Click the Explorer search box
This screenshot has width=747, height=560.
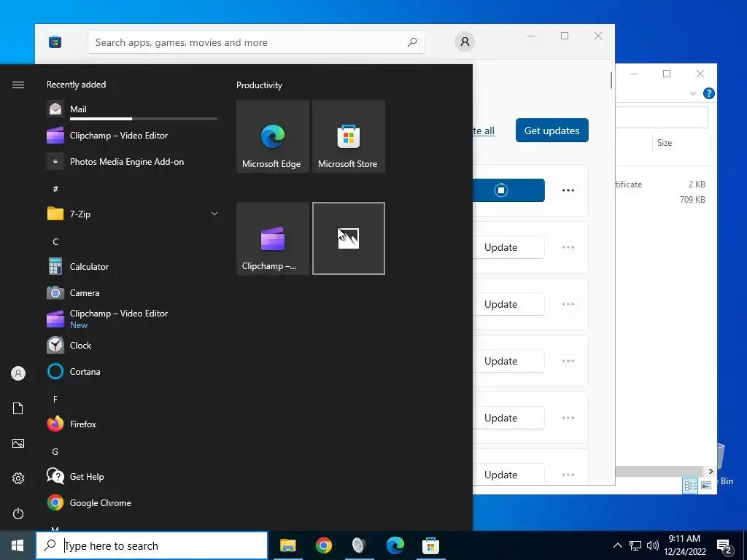point(662,117)
